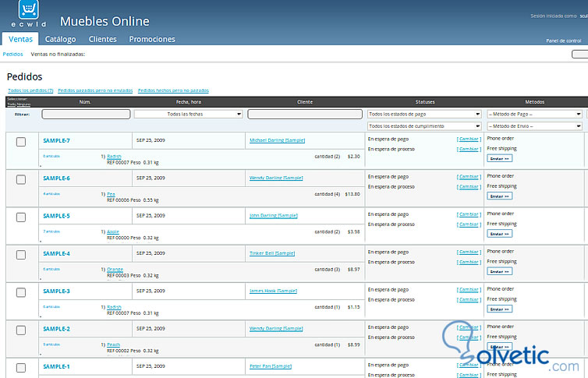Open the 'Todas las fechas' date dropdown
588x378 pixels.
pos(188,114)
